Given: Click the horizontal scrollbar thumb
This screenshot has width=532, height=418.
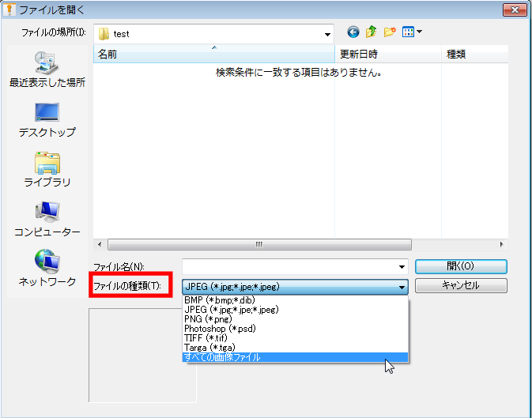Looking at the screenshot, I should 259,244.
